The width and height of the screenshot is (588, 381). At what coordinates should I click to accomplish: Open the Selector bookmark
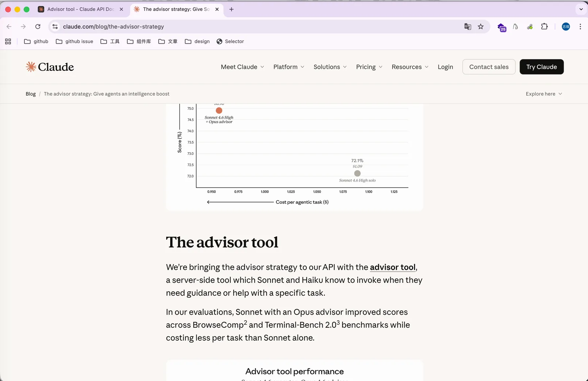[x=230, y=42]
